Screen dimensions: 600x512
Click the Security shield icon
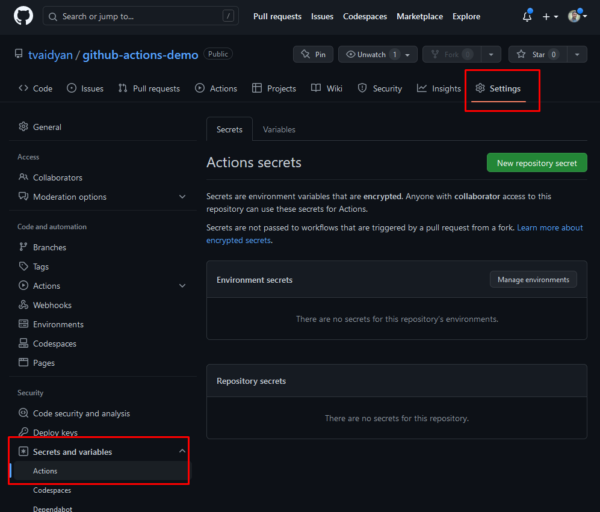[362, 88]
